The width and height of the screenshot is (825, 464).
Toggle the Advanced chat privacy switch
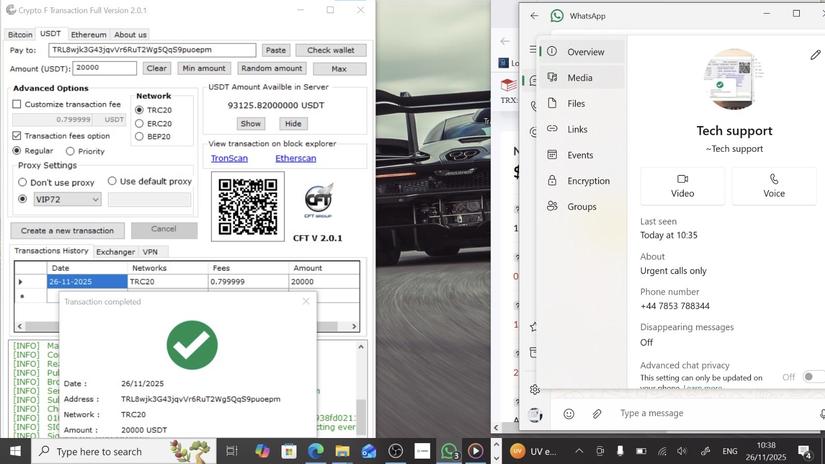[813, 377]
